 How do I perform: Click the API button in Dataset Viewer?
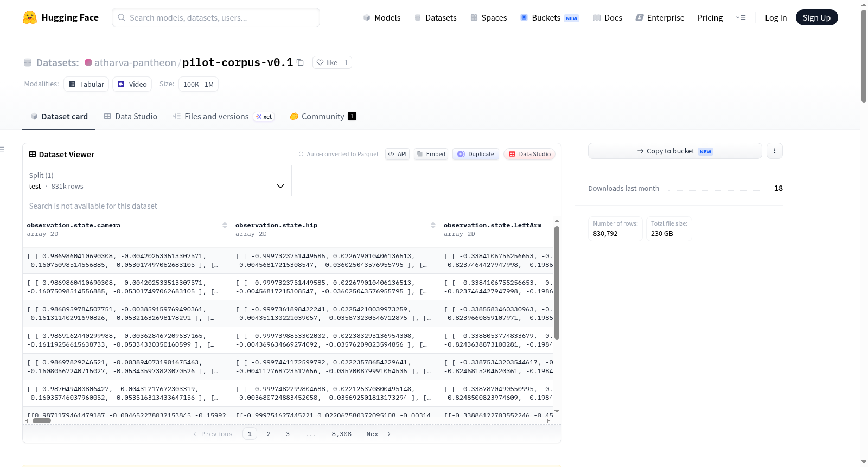pyautogui.click(x=397, y=154)
